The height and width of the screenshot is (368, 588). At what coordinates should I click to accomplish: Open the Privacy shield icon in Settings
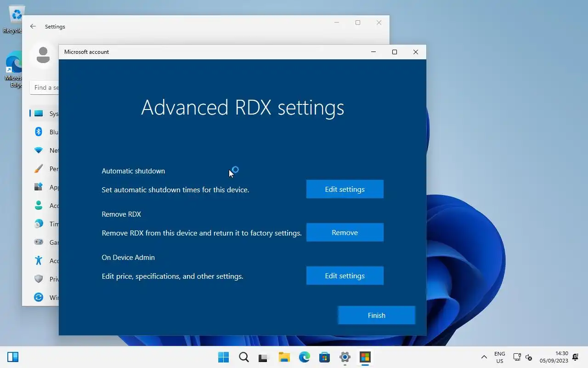[39, 279]
